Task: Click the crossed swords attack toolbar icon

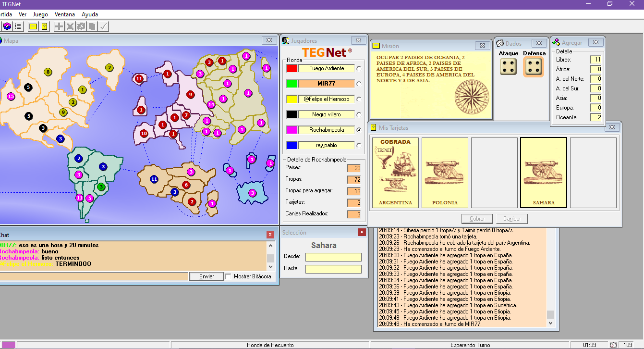Action: click(x=70, y=26)
